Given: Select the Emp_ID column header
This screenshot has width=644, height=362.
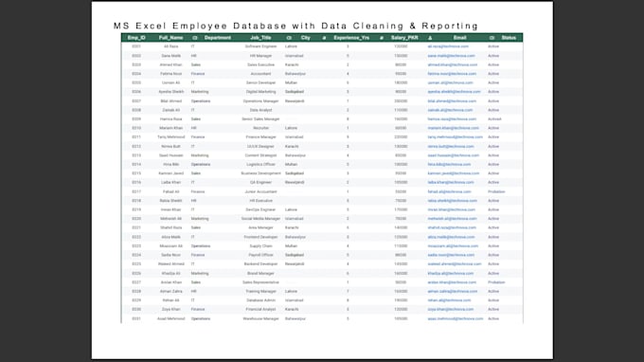Looking at the screenshot, I should pyautogui.click(x=136, y=38).
